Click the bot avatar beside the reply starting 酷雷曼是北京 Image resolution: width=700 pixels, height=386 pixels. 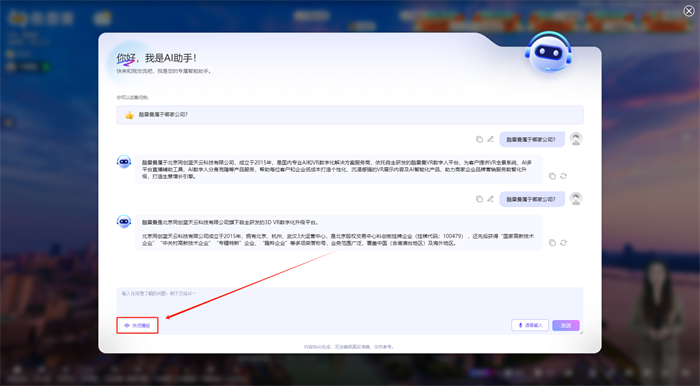tap(124, 221)
